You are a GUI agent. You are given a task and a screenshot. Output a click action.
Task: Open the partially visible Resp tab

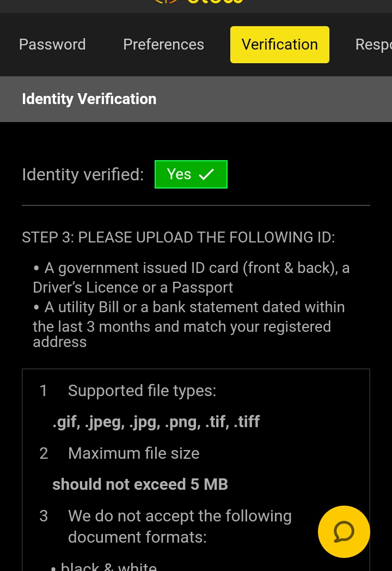[x=373, y=45]
